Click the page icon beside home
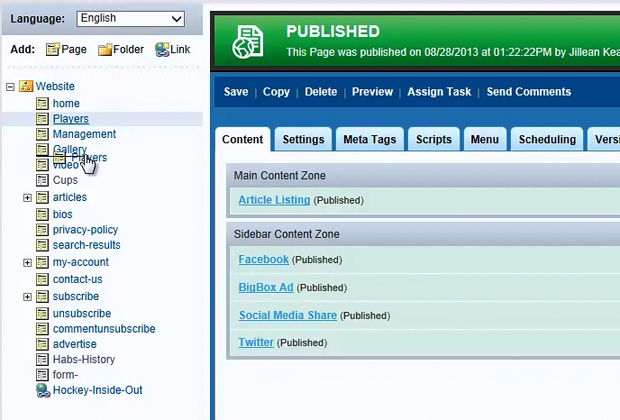The image size is (620, 420). tap(42, 104)
